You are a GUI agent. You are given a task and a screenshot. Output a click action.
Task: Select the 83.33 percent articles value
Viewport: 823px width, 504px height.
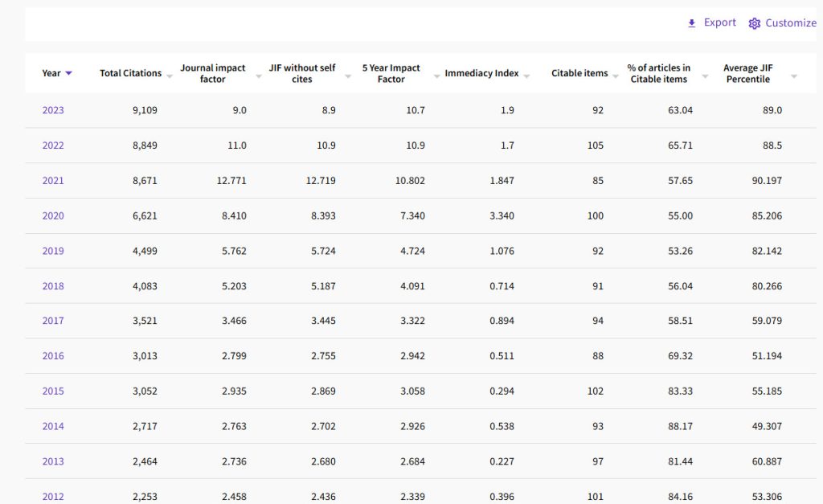click(x=680, y=391)
